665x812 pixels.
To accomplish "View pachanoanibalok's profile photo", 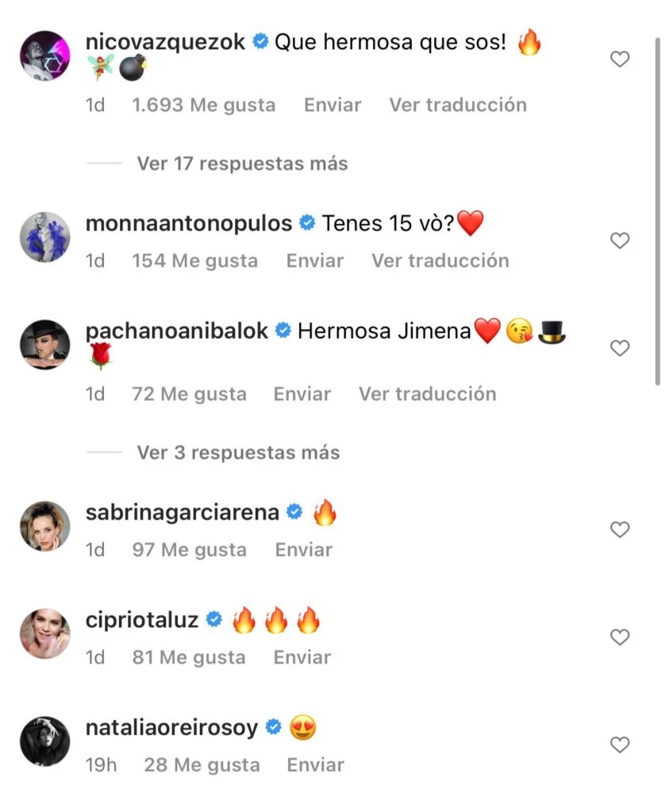I will [45, 345].
